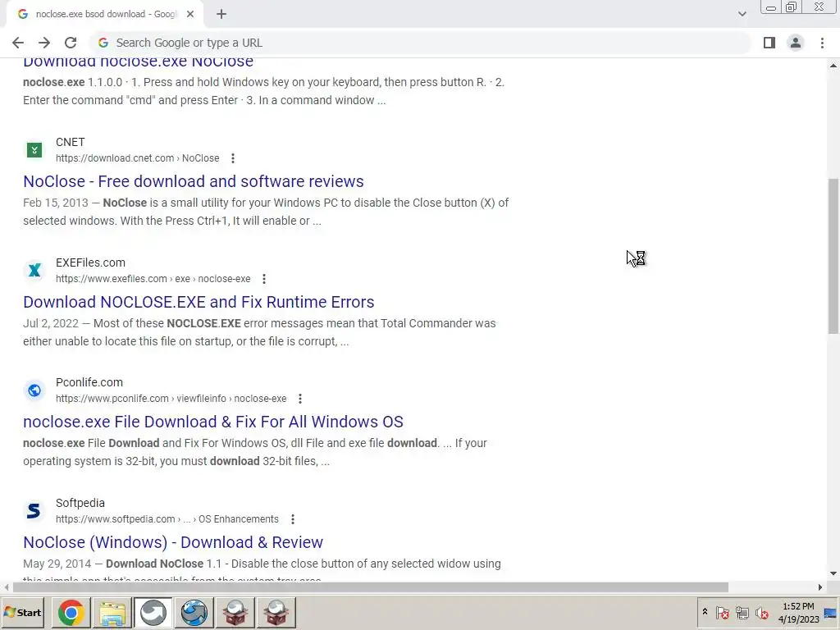This screenshot has width=840, height=630.
Task: Click the Softpedia site name
Action: 80,503
